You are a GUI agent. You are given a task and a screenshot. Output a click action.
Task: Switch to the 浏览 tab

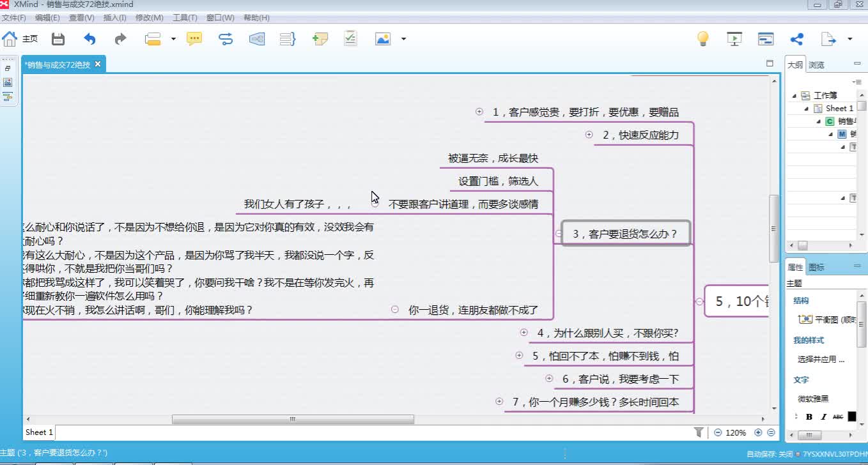tap(816, 65)
